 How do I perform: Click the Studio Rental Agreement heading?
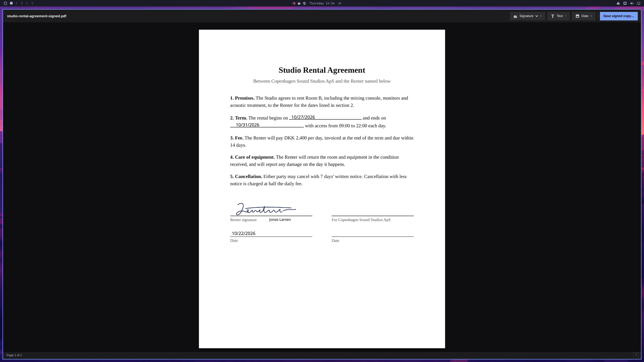point(322,70)
